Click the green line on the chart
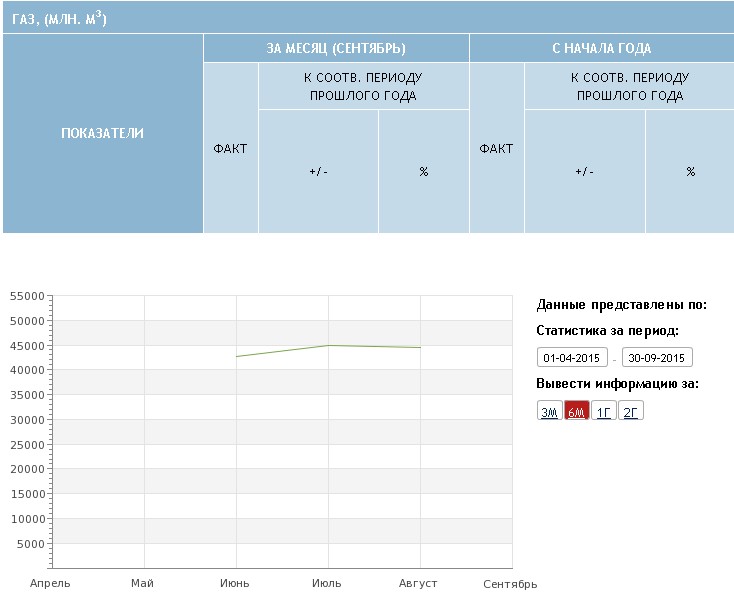Viewport: 734px width, 592px height. [x=328, y=346]
